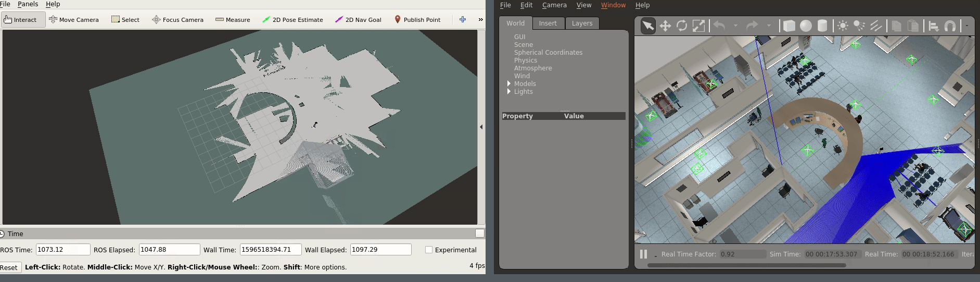
Task: Toggle the Gazebo snap magnet tool
Action: point(950,26)
